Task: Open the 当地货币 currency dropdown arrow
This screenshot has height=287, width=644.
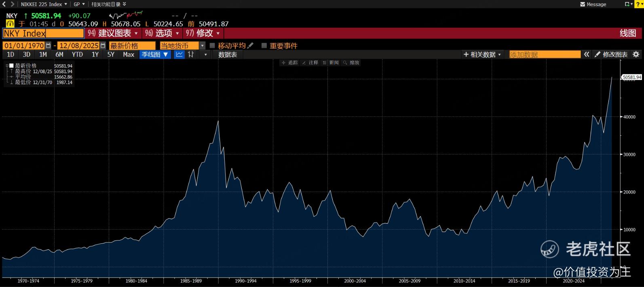Action: click(203, 46)
